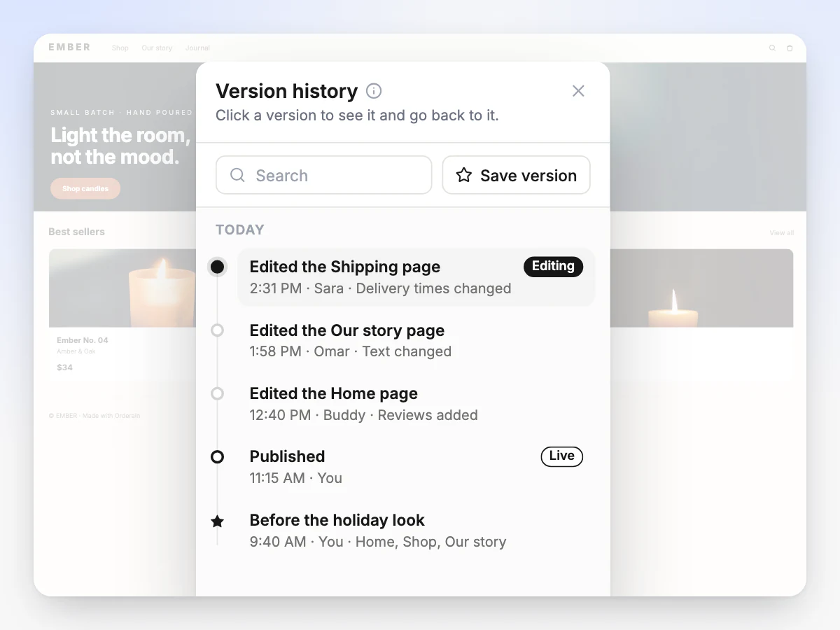Select the Edited the Shipping page version

coord(416,277)
